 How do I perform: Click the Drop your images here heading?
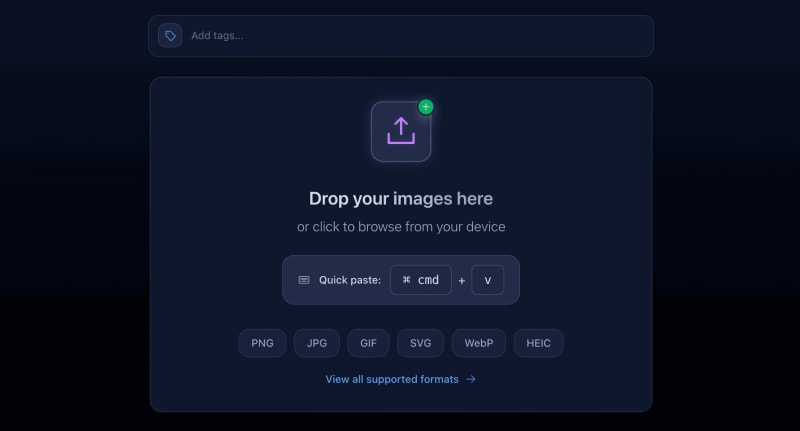pyautogui.click(x=400, y=198)
